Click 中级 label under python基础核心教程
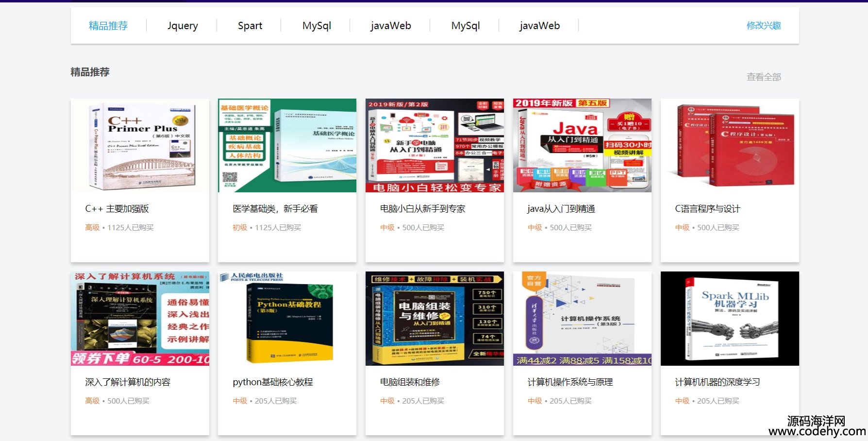 240,401
